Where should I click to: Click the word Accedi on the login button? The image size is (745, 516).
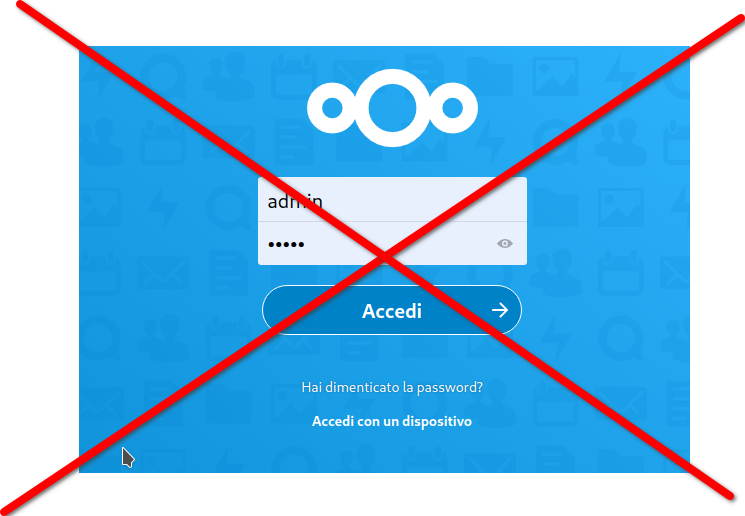(392, 311)
